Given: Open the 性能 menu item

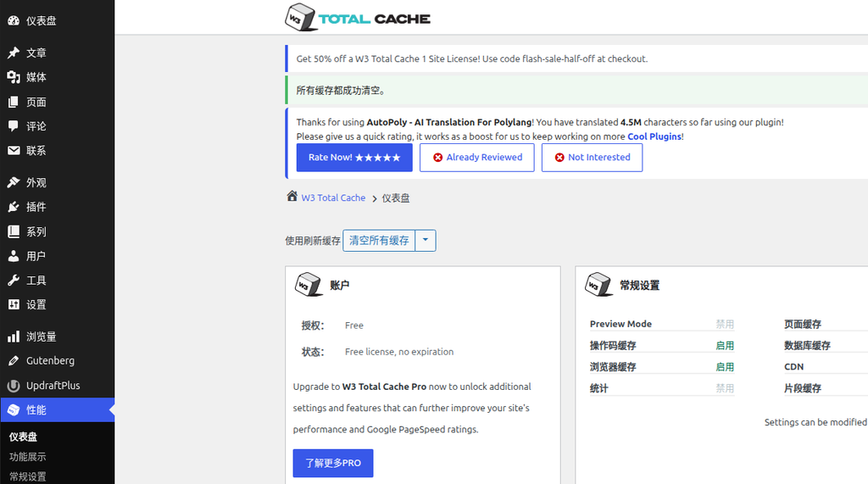Looking at the screenshot, I should 58,409.
